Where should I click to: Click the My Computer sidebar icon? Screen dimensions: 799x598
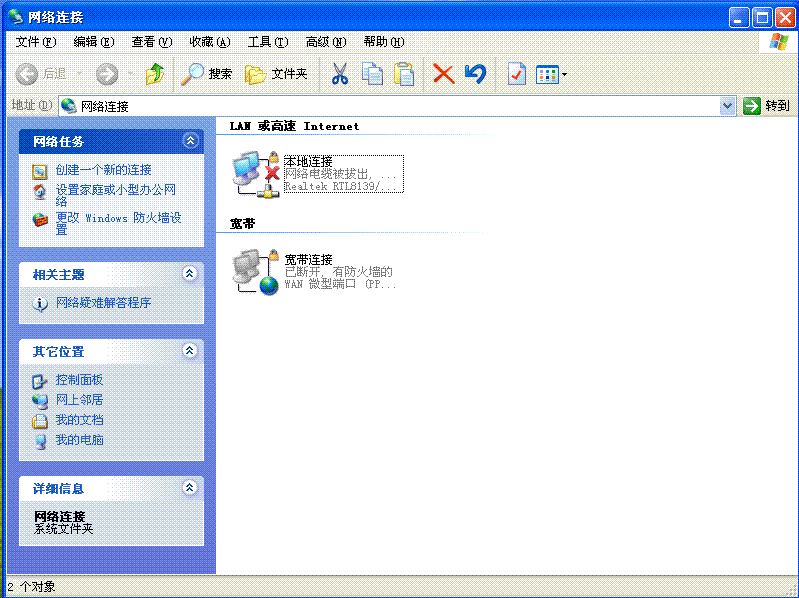click(40, 441)
